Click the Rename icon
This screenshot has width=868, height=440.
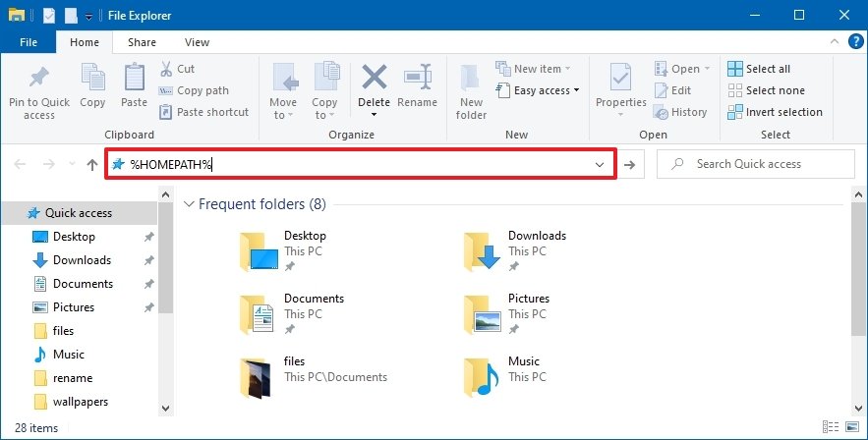coord(418,77)
